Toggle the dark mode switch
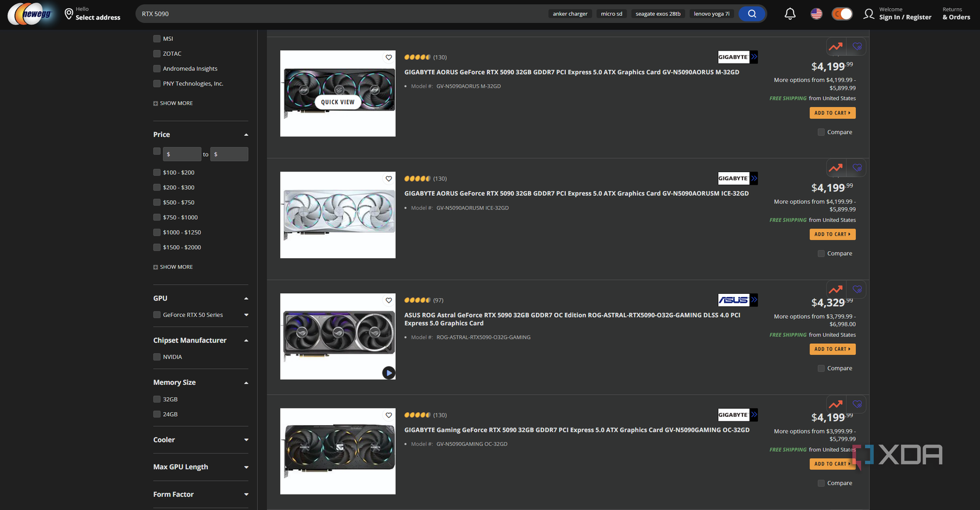 point(842,14)
